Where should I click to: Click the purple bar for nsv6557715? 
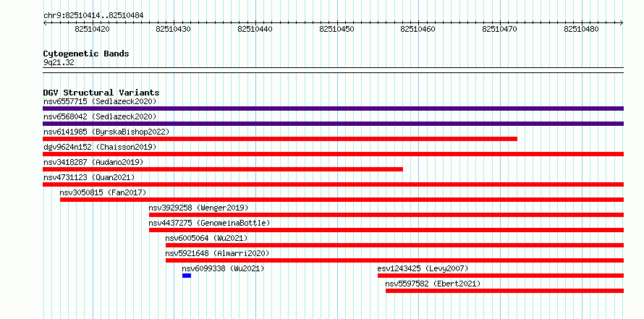tap(333, 109)
